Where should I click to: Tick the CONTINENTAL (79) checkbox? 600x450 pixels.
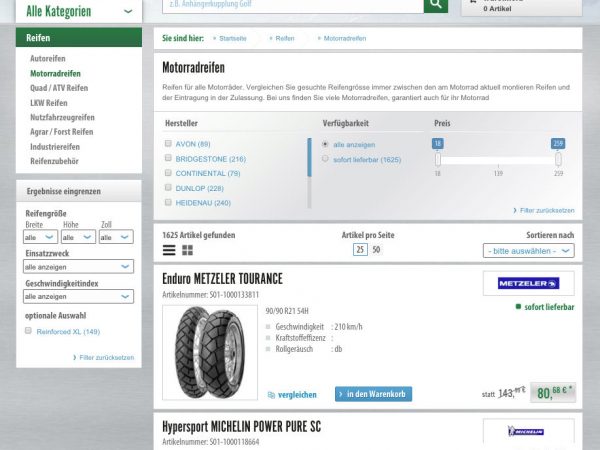coord(168,173)
